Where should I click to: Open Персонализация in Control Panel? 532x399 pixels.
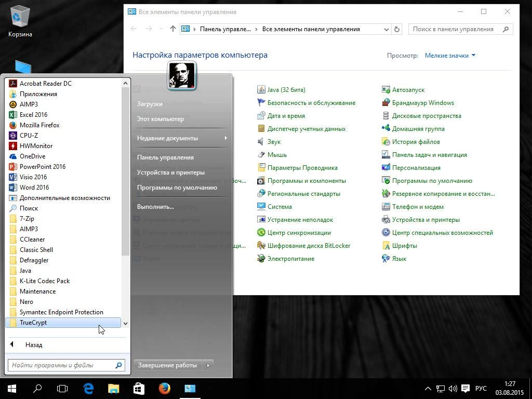411,168
